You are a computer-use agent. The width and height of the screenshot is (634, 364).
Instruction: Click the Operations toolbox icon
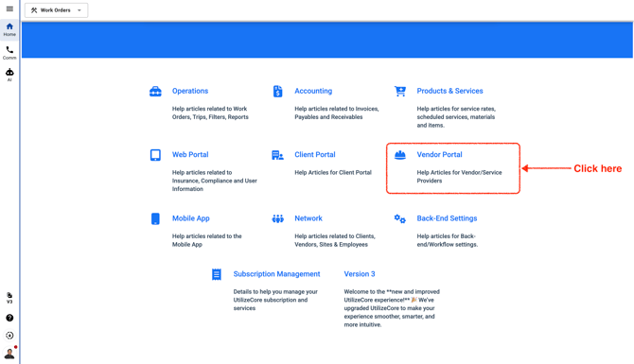click(x=155, y=92)
